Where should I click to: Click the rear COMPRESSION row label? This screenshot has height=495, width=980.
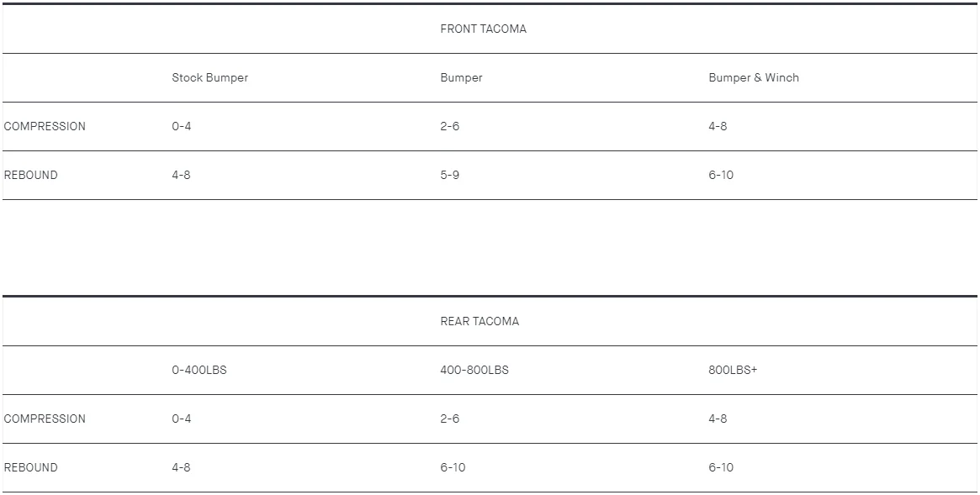45,419
